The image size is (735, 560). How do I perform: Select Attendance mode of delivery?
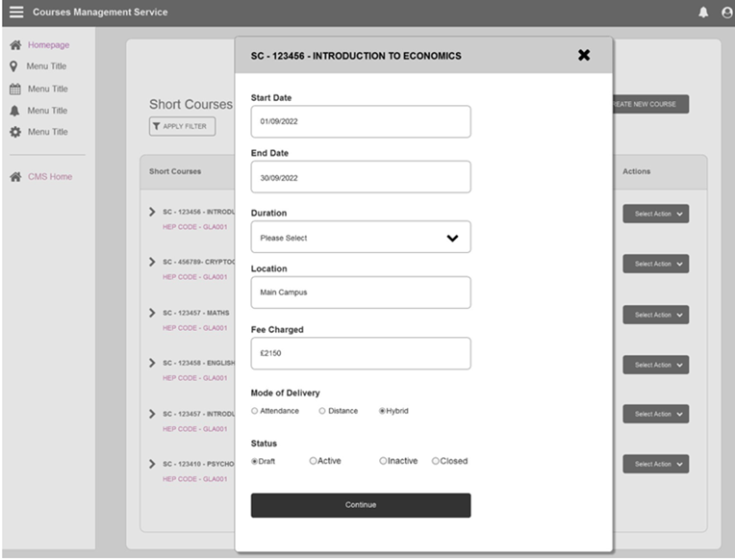[255, 411]
